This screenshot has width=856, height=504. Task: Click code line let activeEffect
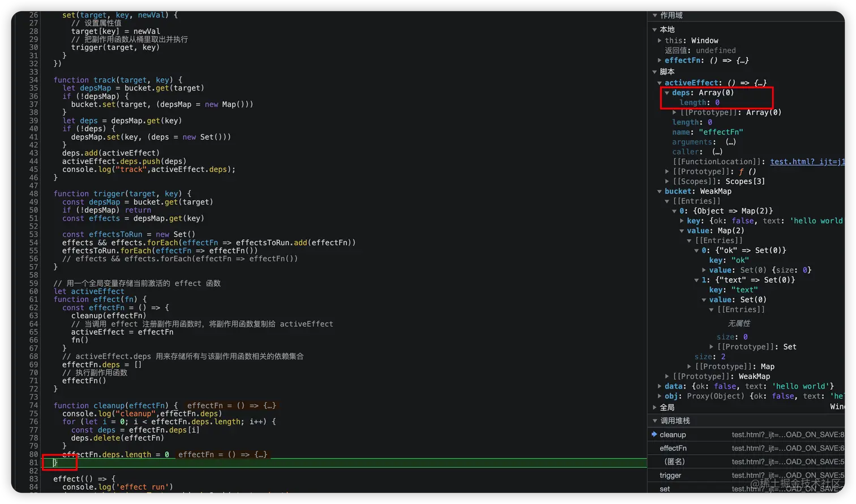tap(89, 291)
